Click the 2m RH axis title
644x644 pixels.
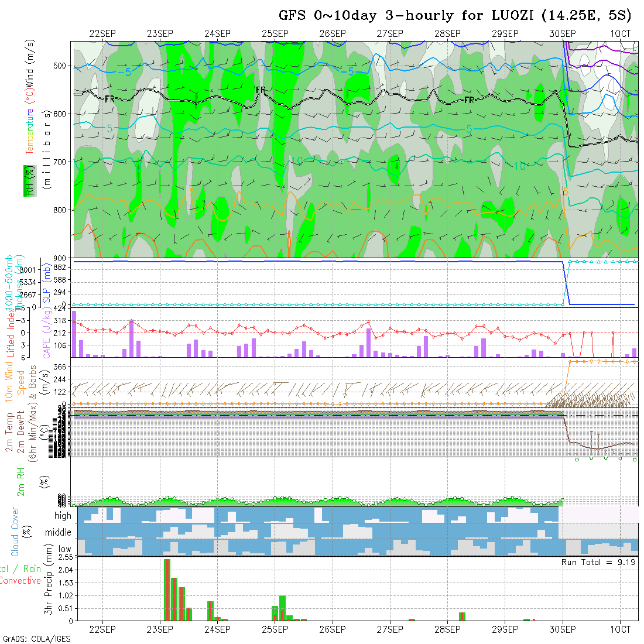[21, 480]
